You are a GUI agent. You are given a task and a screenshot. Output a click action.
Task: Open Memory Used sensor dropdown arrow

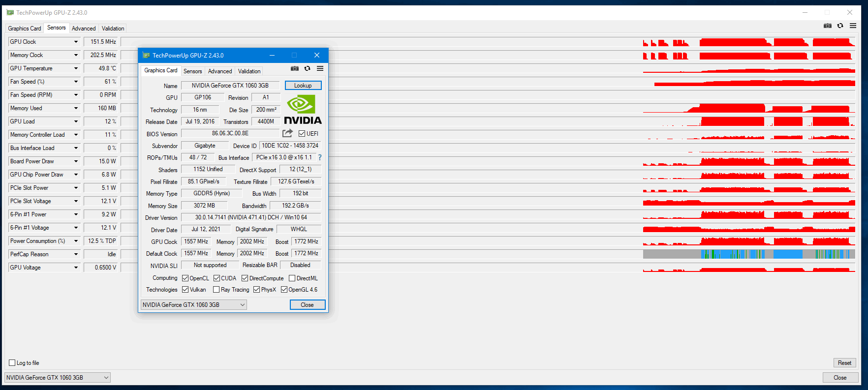point(76,108)
